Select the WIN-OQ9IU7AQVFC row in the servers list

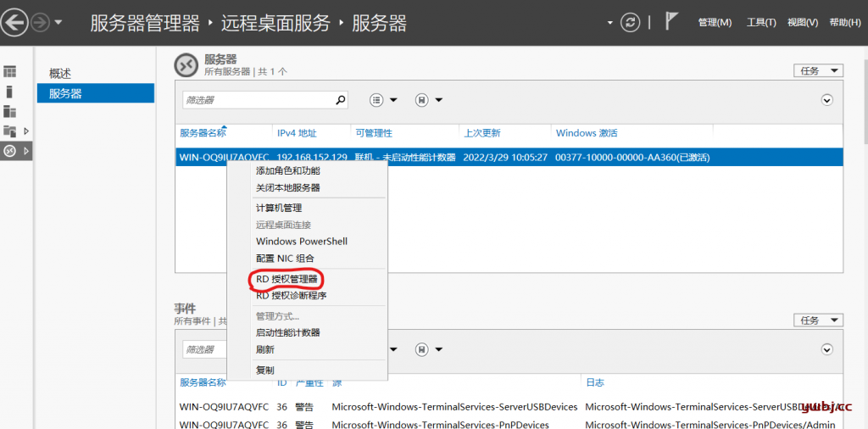coord(509,157)
